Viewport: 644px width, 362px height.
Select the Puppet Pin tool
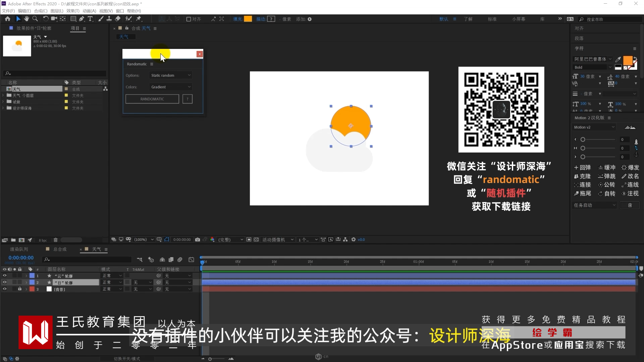(139, 19)
